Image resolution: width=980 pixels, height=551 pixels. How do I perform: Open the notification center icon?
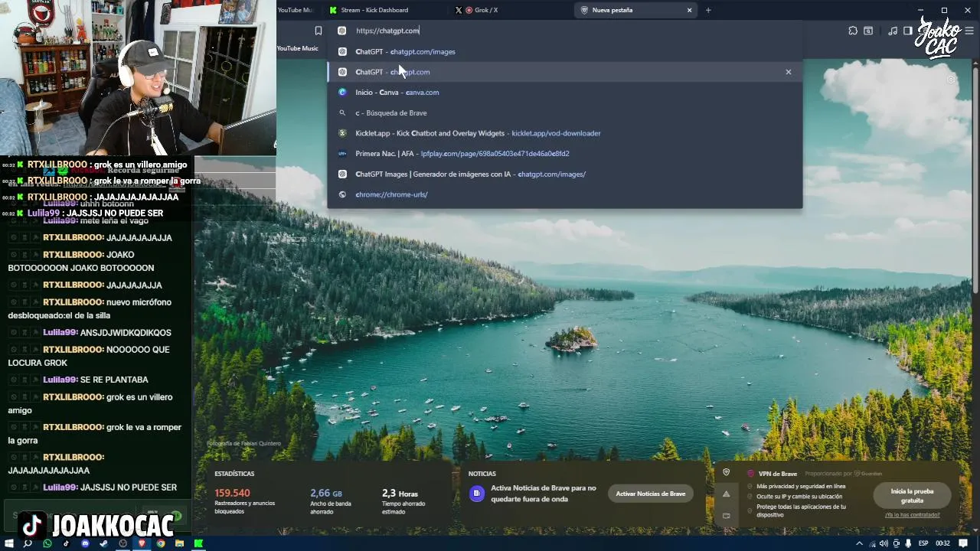tap(962, 543)
